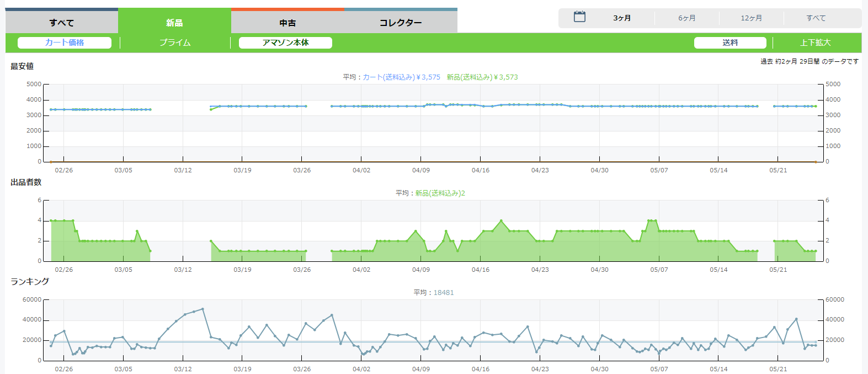Image resolution: width=868 pixels, height=374 pixels.
Task: Click the 05/07 marker on 最安値 chart
Action: [x=659, y=170]
